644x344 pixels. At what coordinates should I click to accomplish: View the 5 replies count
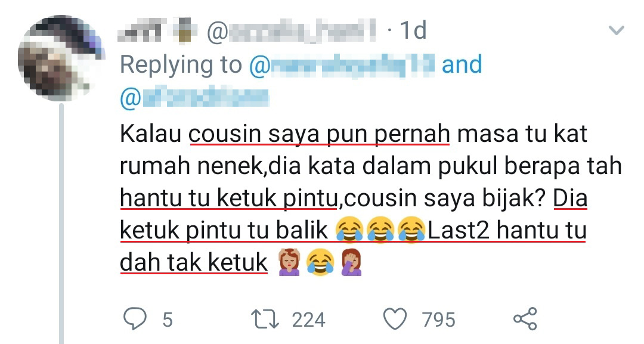pos(167,320)
